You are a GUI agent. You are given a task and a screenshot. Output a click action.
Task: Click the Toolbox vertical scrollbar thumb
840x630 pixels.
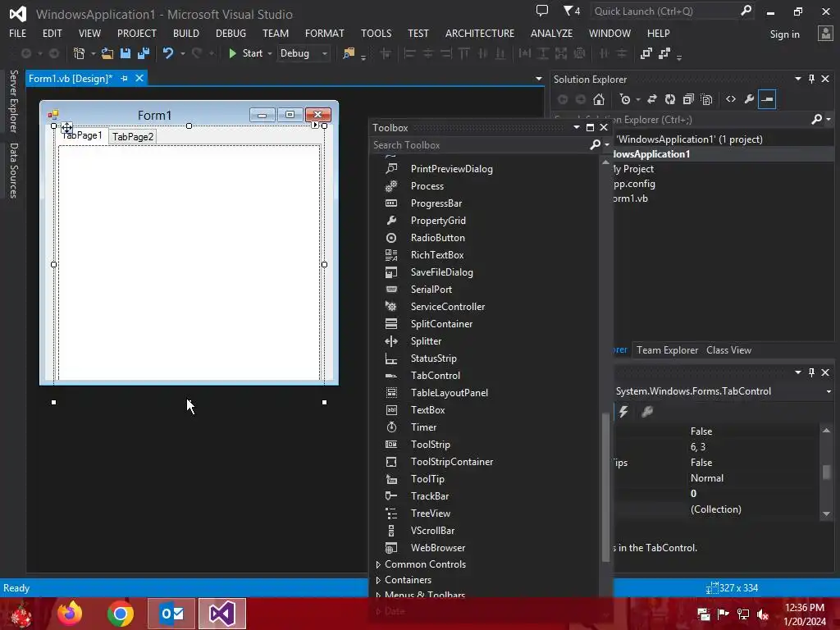tap(606, 486)
